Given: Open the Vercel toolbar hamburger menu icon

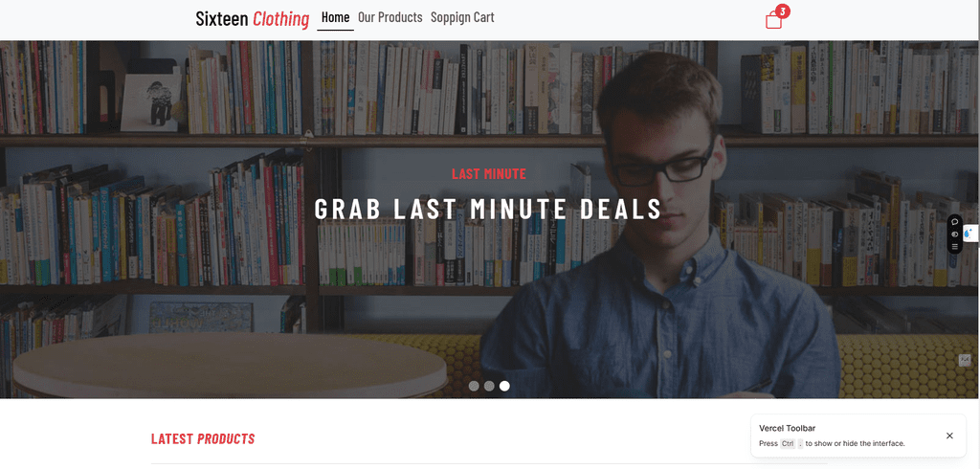Looking at the screenshot, I should [955, 247].
